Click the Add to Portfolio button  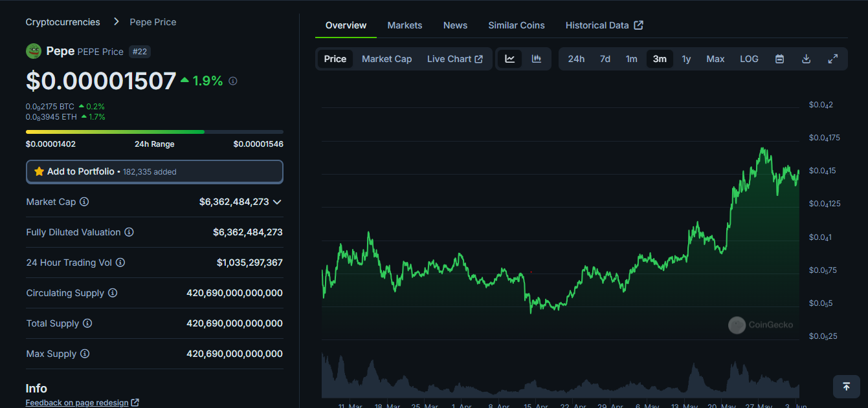(154, 171)
